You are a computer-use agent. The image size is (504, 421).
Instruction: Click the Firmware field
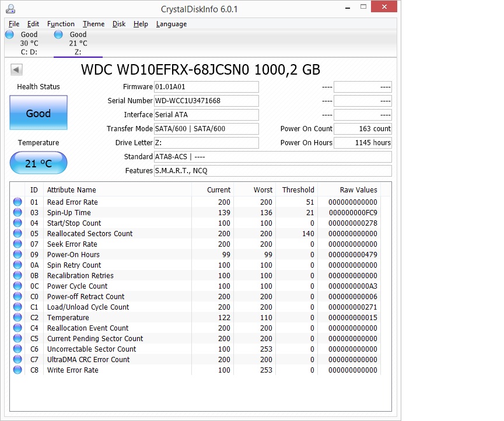click(206, 87)
